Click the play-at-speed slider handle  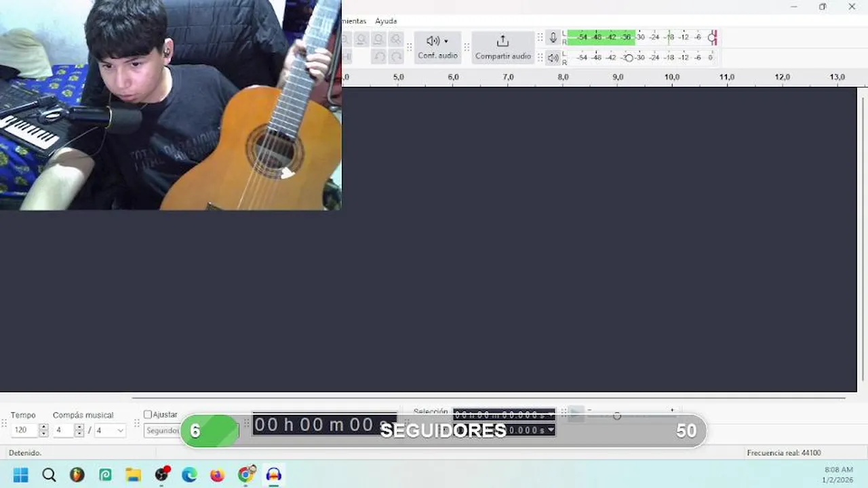coord(617,415)
